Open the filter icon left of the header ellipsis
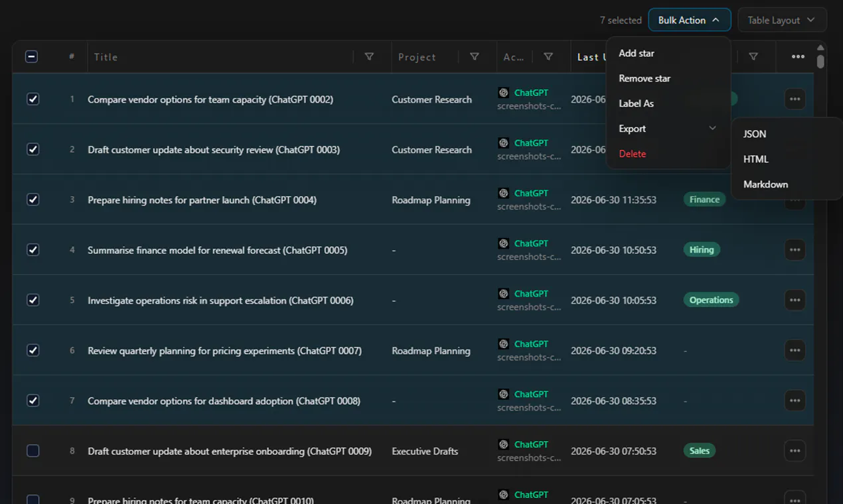The height and width of the screenshot is (504, 843). coord(753,57)
